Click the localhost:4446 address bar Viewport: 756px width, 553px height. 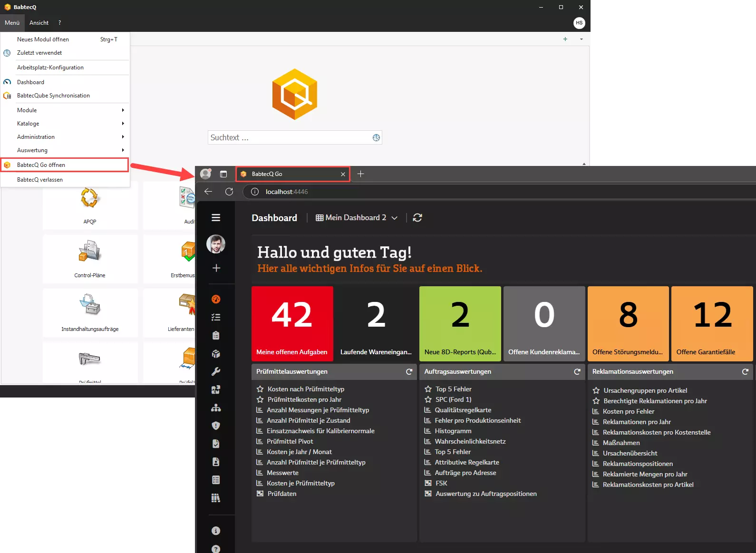click(x=499, y=192)
